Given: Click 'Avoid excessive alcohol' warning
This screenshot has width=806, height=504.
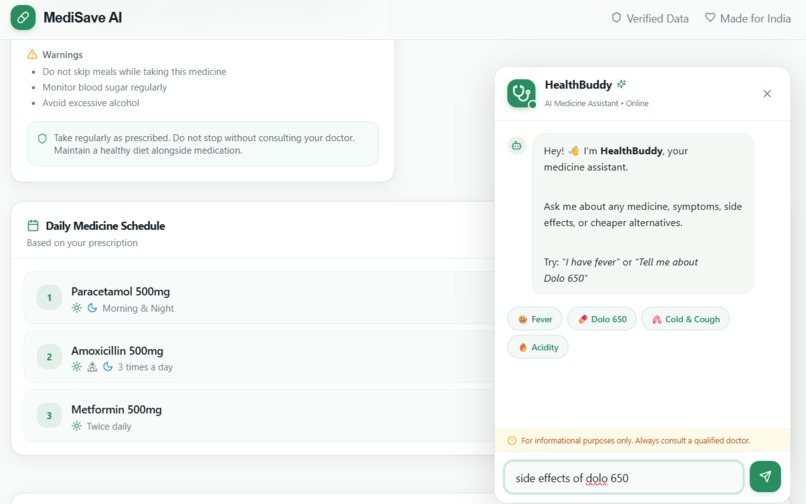Looking at the screenshot, I should 90,103.
